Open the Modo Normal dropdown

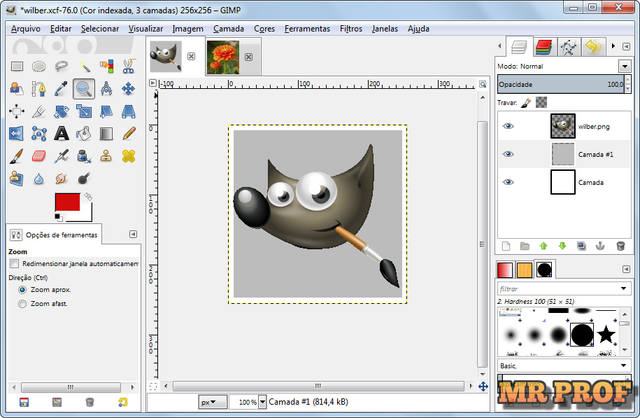pos(624,66)
